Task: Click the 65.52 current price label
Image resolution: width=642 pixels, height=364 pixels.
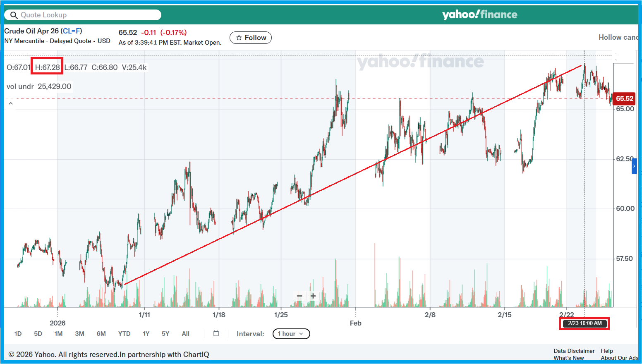Action: [624, 98]
